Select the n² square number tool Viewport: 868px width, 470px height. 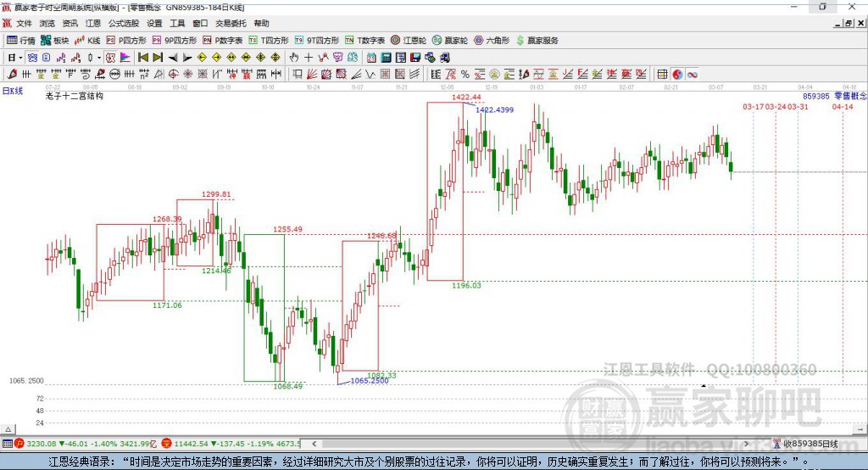(x=144, y=75)
